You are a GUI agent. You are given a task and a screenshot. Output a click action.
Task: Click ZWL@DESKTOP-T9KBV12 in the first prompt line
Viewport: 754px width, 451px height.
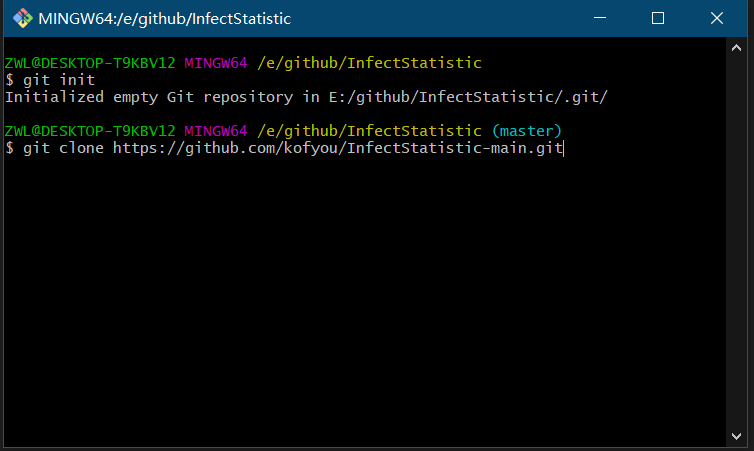pos(90,63)
